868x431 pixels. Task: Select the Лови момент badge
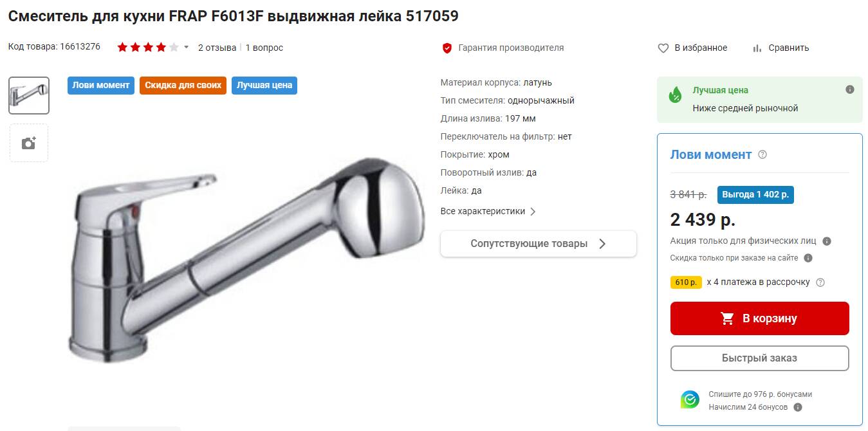click(101, 85)
